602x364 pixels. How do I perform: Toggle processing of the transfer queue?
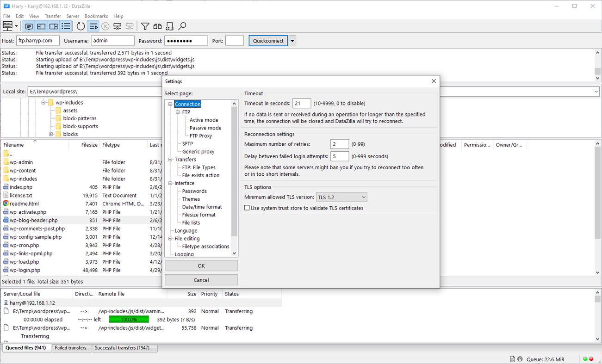pyautogui.click(x=93, y=26)
